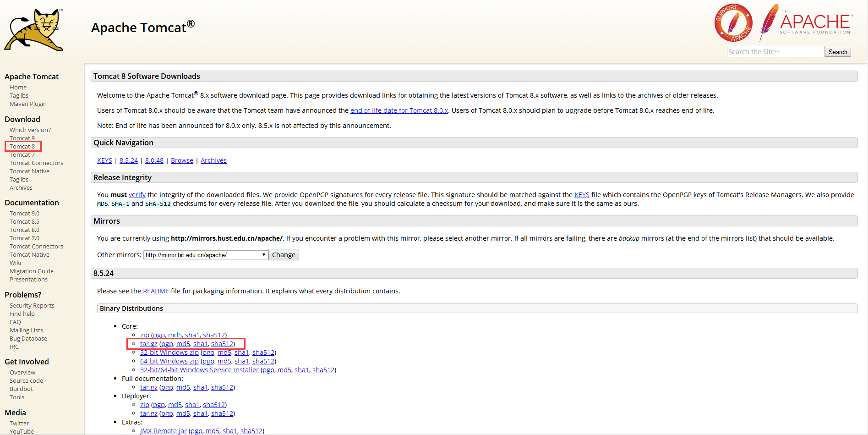868x435 pixels.
Task: Open Source code sidebar link
Action: click(26, 381)
